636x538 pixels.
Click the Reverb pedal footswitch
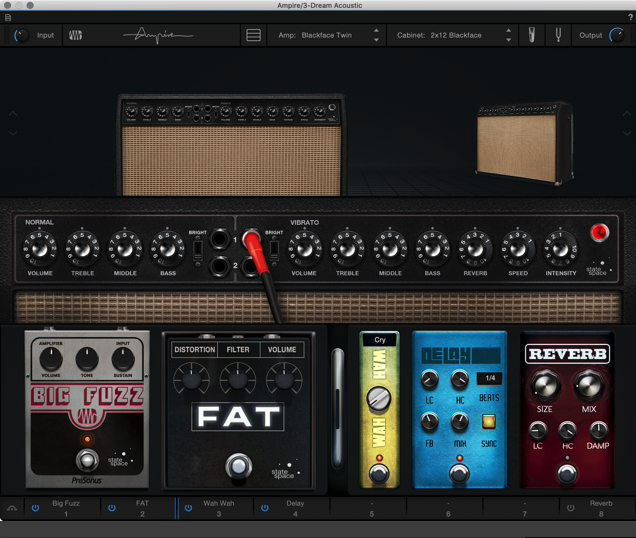[x=567, y=473]
